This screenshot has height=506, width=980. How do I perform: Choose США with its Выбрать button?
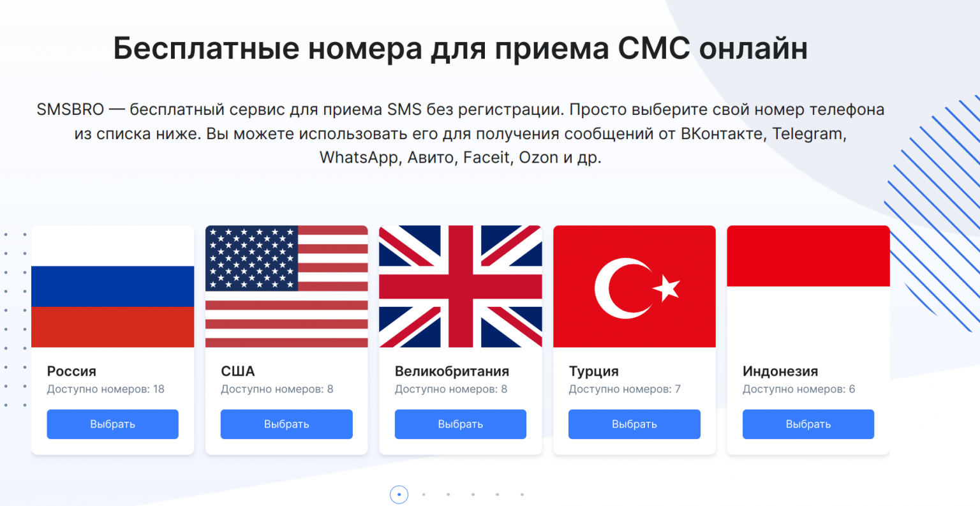[x=286, y=424]
